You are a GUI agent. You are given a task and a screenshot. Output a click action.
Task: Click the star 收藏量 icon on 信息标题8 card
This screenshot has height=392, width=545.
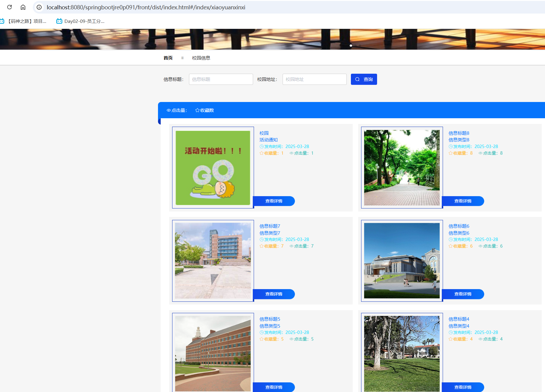tap(451, 153)
